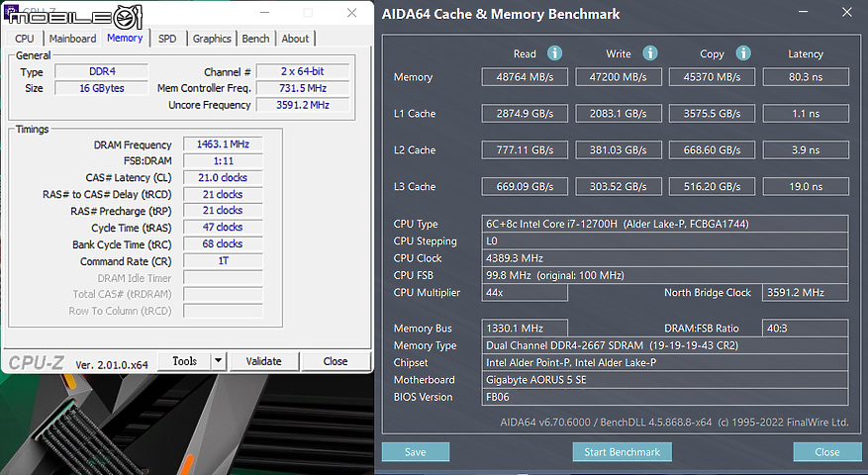
Task: Click memory Size value 16 GBytes
Action: tap(102, 88)
